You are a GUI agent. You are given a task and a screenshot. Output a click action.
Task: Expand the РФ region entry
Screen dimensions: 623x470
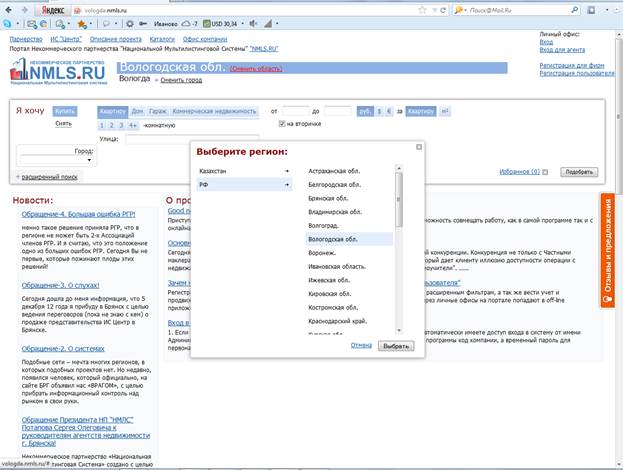(x=244, y=185)
